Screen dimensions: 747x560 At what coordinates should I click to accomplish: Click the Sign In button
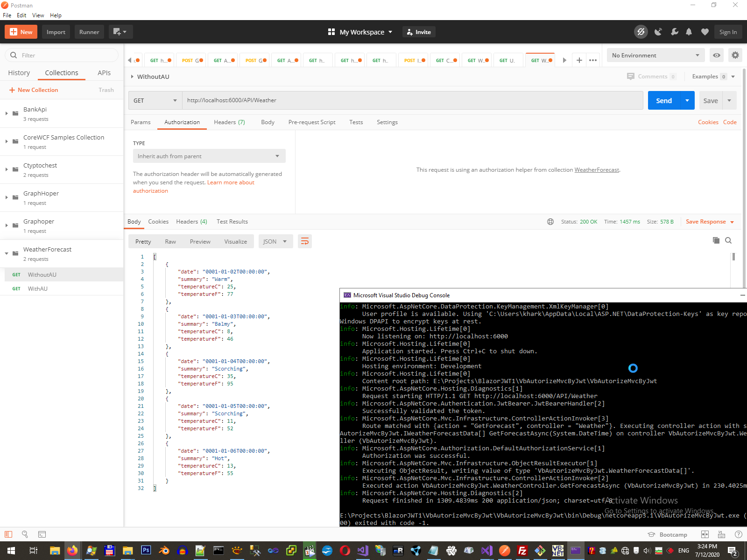(x=728, y=32)
